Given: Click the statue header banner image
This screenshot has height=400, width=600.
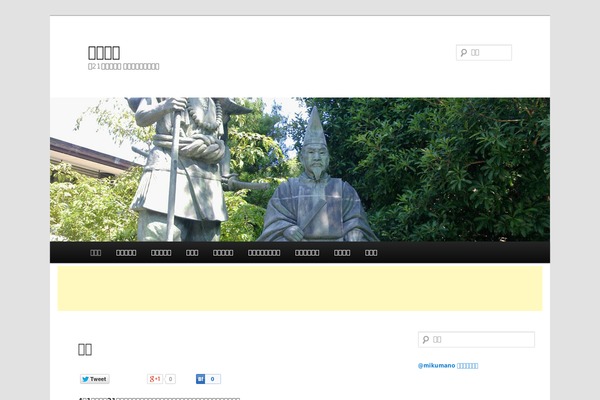Looking at the screenshot, I should coord(300,169).
